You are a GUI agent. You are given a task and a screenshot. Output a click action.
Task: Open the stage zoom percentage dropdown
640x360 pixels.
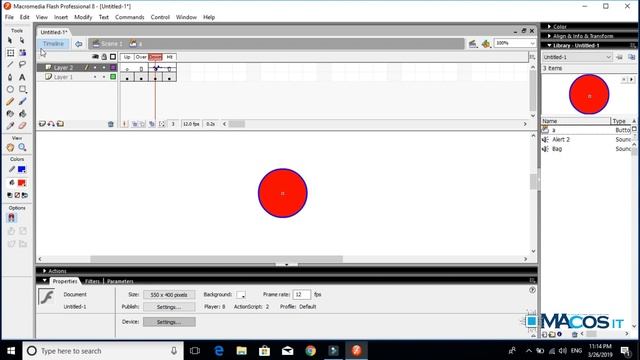pos(532,43)
